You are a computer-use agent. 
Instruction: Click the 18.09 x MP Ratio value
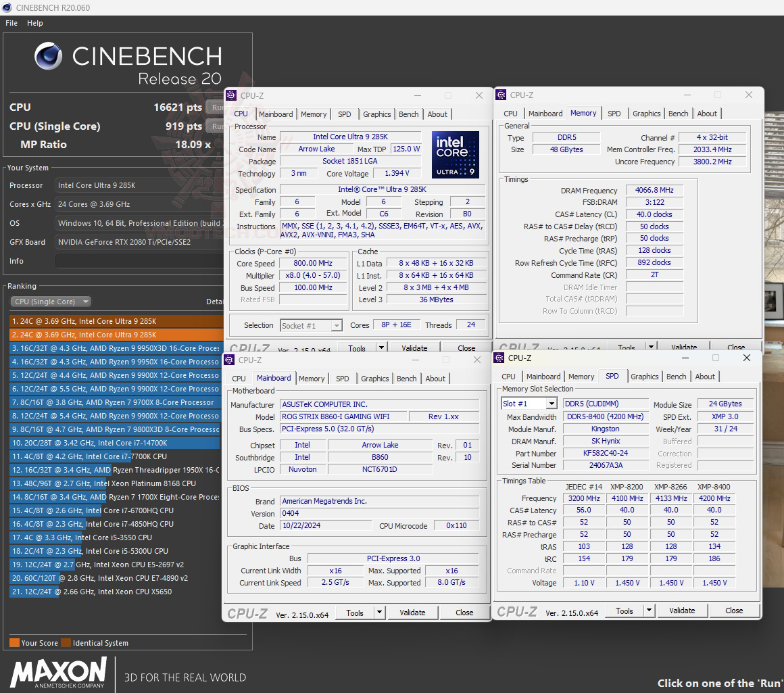pyautogui.click(x=193, y=145)
